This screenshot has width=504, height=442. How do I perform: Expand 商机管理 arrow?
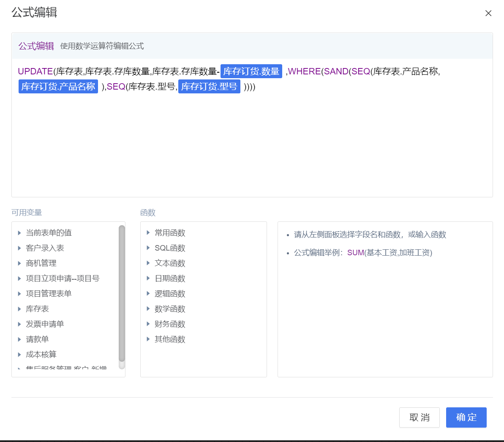coord(19,263)
